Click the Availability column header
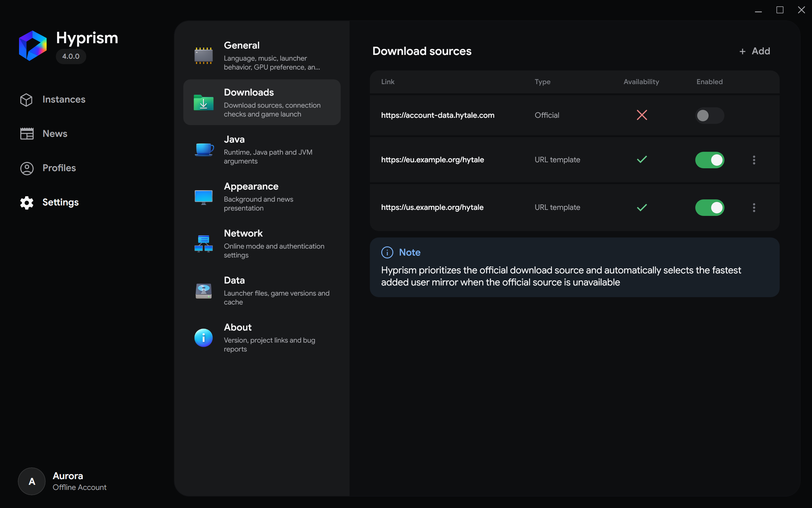The width and height of the screenshot is (812, 508). point(641,82)
